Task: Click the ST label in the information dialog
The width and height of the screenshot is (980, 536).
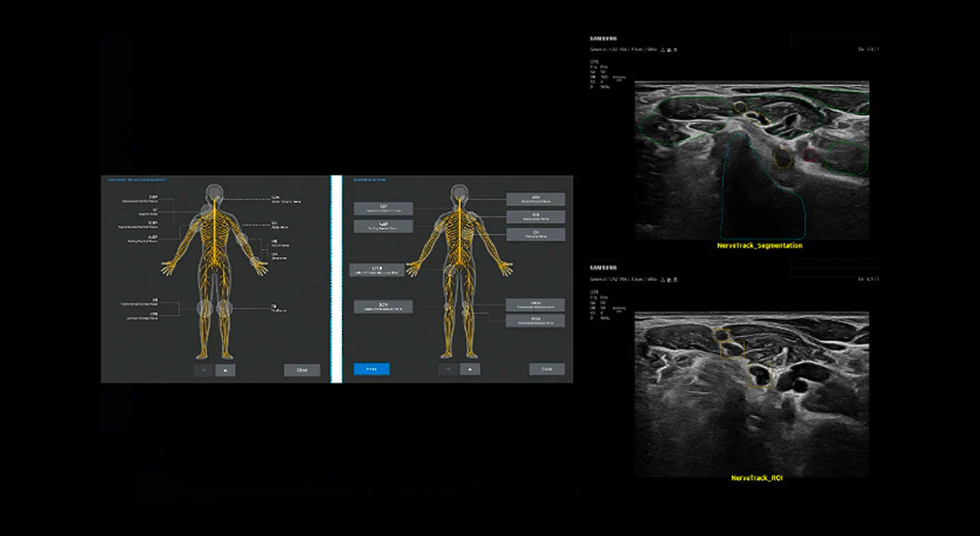Action: point(155,210)
